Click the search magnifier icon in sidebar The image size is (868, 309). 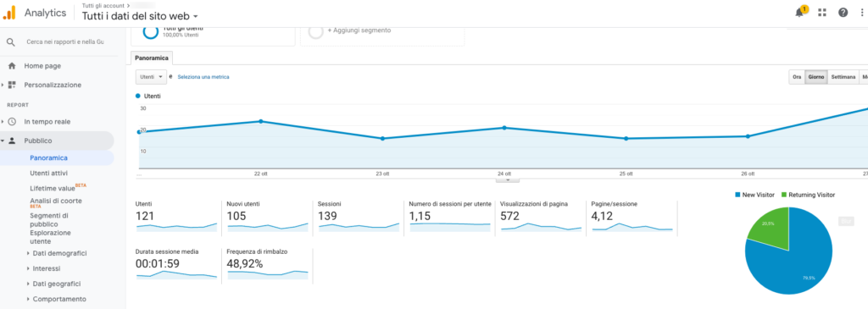pyautogui.click(x=10, y=42)
